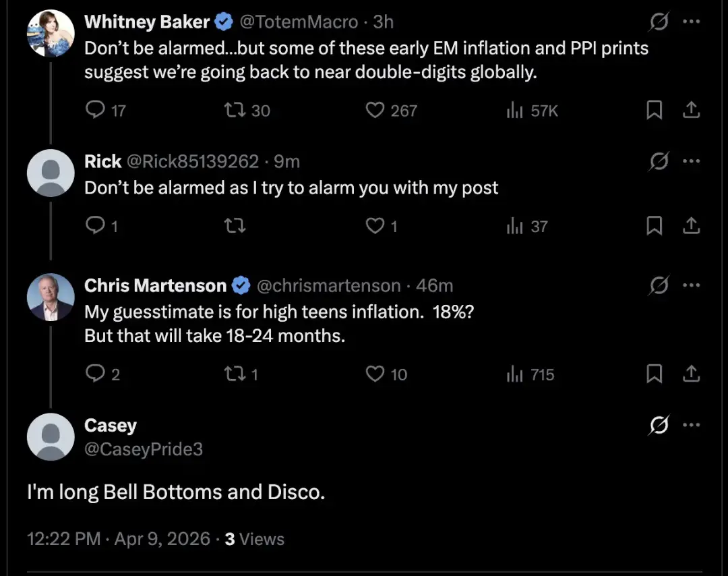Screen dimensions: 728x576
Task: Reply to Whitney Baker's post
Action: (95, 110)
